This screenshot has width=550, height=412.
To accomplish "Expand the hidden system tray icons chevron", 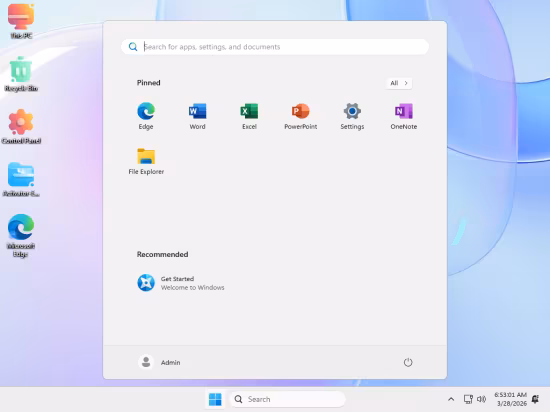I will 451,399.
